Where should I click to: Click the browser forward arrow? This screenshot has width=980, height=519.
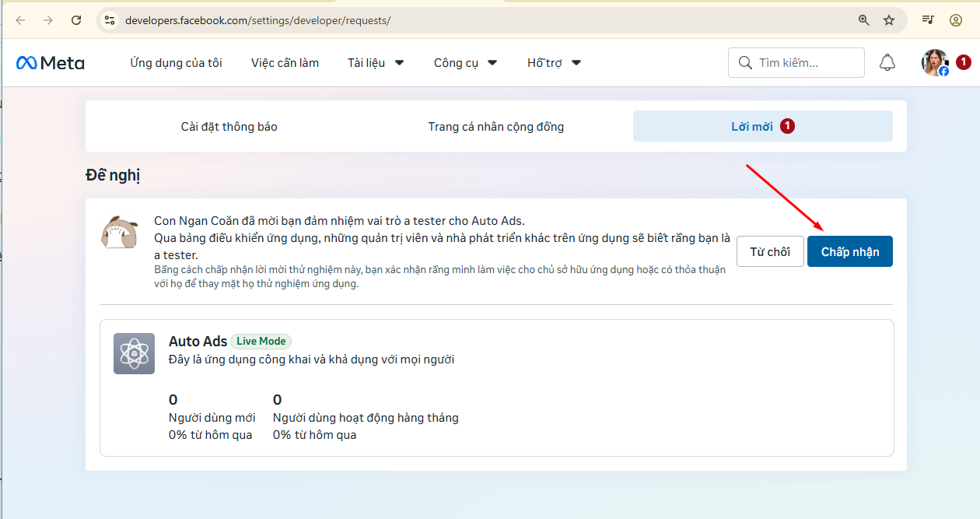tap(48, 20)
